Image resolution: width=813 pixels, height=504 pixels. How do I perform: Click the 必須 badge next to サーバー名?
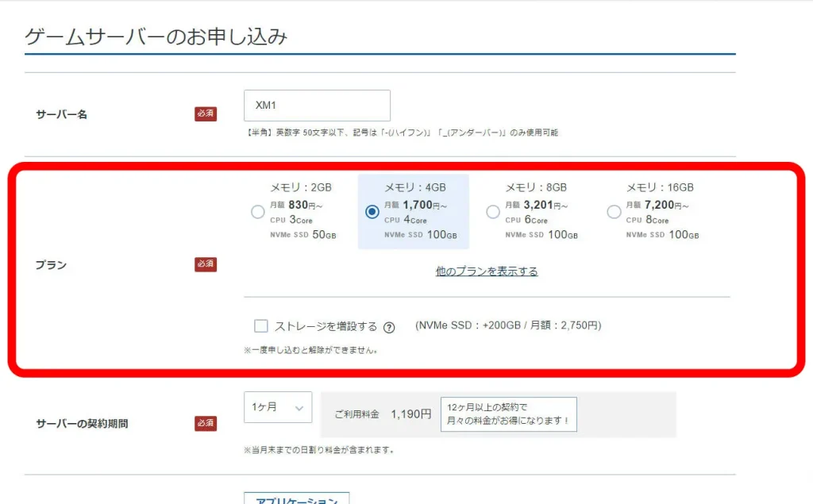205,113
